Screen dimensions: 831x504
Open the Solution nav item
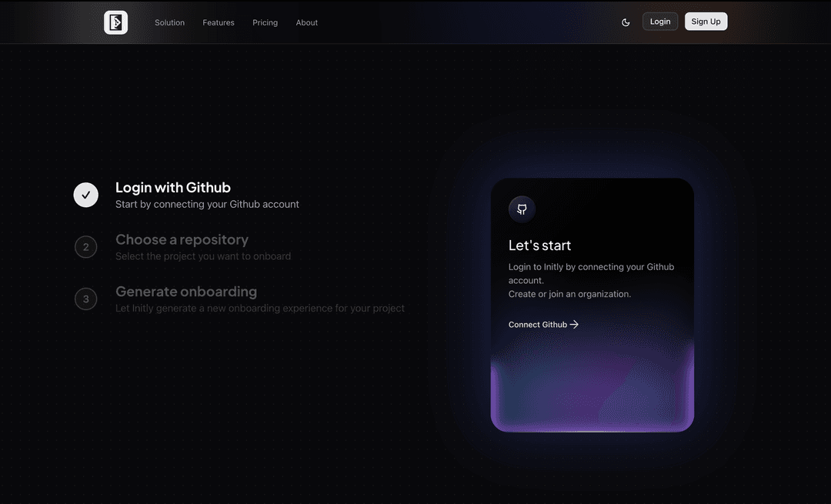169,23
